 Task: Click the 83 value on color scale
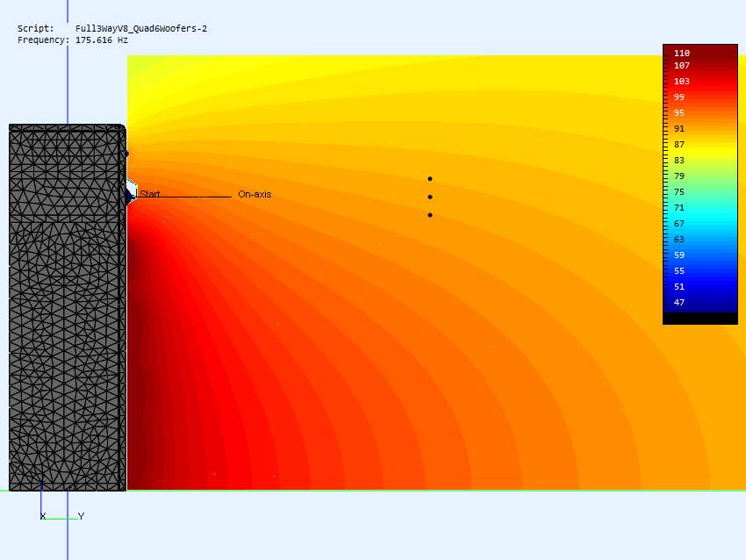coord(679,161)
